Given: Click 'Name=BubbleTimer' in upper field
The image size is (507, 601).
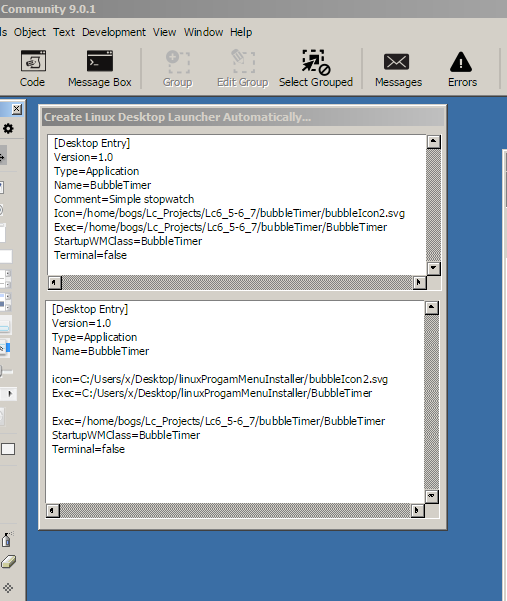Looking at the screenshot, I should tap(102, 185).
